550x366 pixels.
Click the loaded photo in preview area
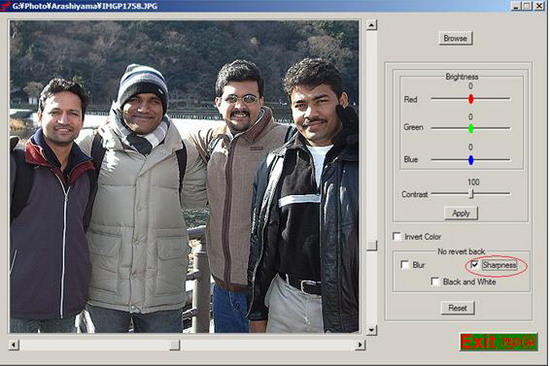pyautogui.click(x=184, y=177)
